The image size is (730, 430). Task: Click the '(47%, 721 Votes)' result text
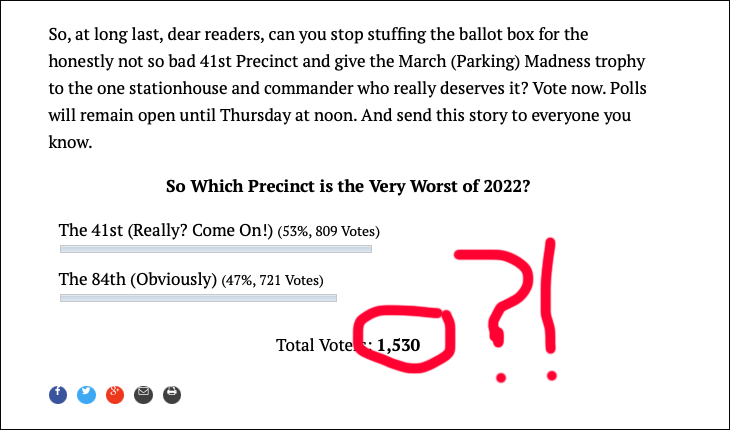[272, 281]
